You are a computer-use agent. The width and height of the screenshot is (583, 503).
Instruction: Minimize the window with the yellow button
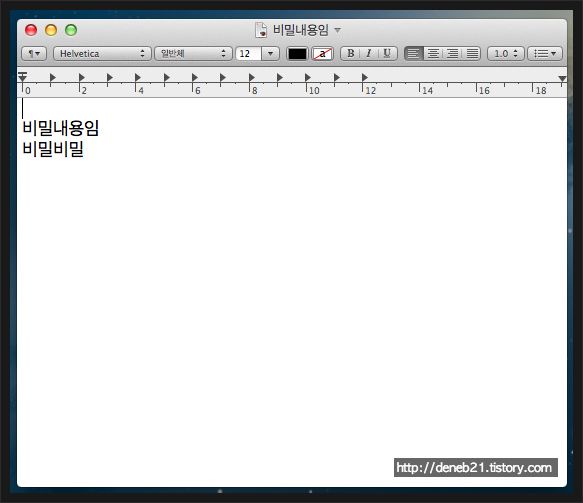(x=51, y=30)
